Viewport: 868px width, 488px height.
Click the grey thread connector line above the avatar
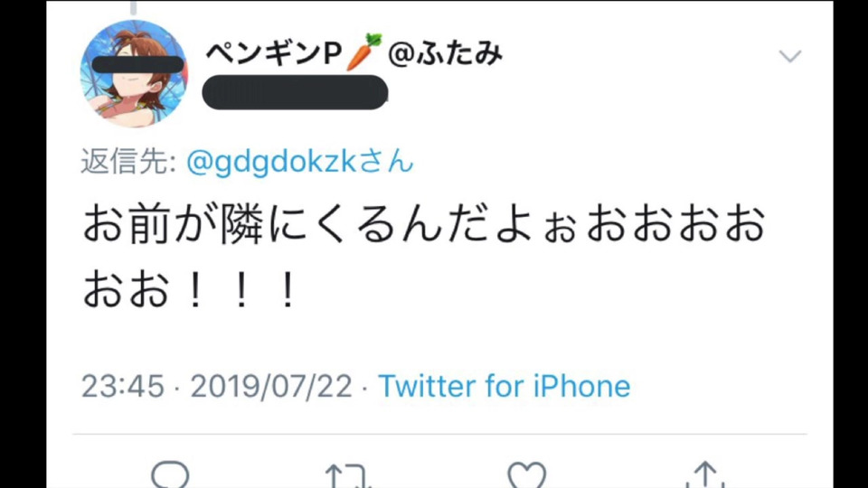[133, 7]
